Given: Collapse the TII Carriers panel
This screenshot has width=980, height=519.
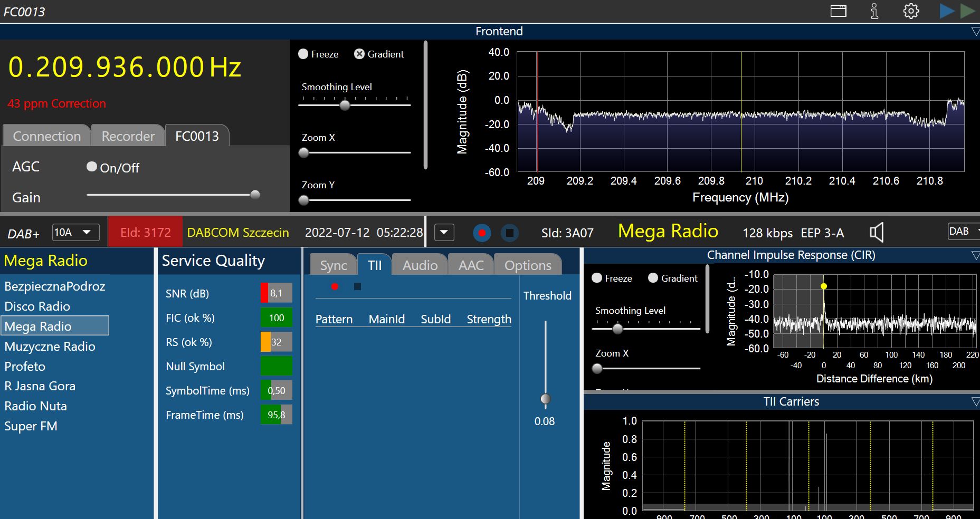Looking at the screenshot, I should pyautogui.click(x=975, y=402).
